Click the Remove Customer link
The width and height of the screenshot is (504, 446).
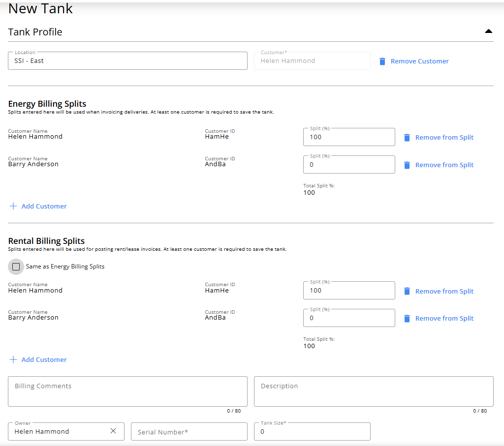tap(419, 61)
